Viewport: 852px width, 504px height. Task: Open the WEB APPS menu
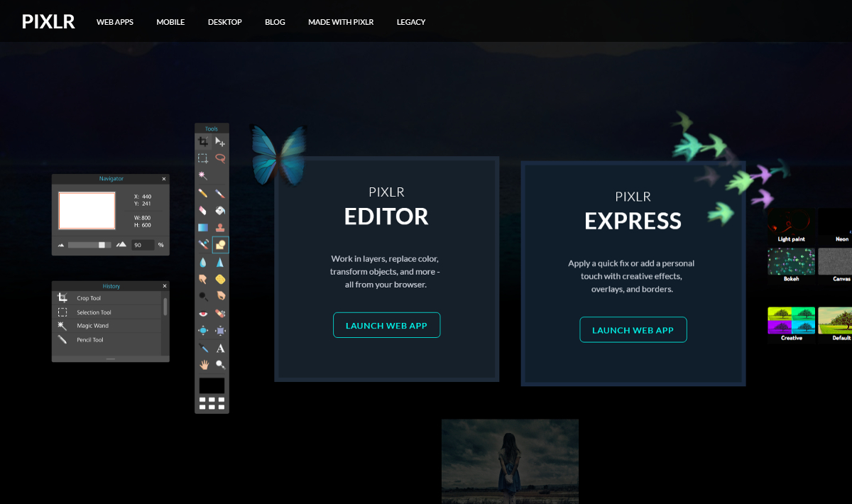pyautogui.click(x=115, y=22)
